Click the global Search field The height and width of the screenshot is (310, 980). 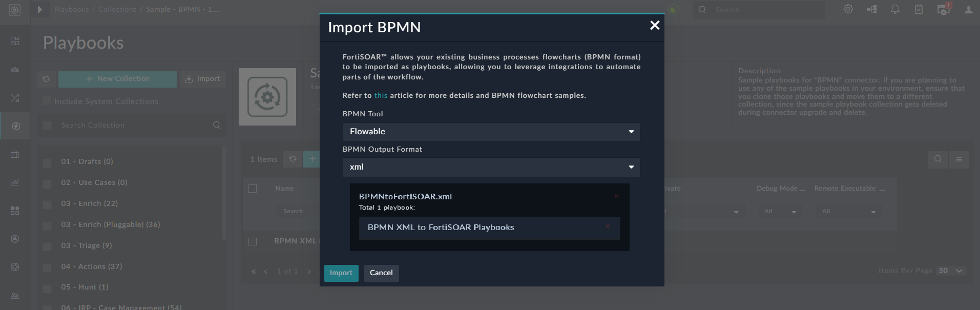pyautogui.click(x=759, y=10)
